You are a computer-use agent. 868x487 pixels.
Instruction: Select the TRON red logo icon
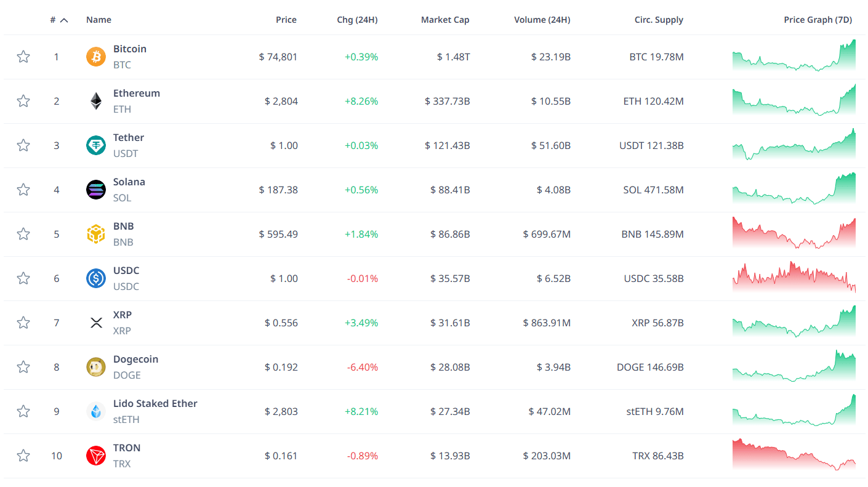point(96,456)
